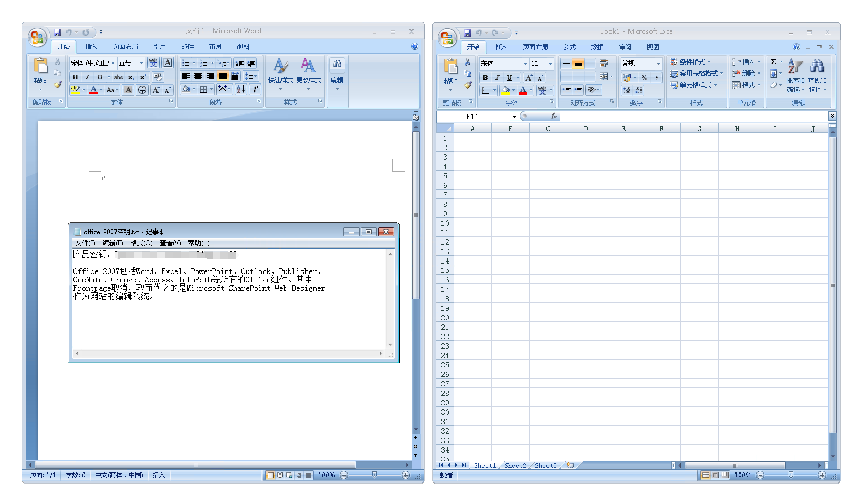Toggle middle vertical align in Excel
The width and height of the screenshot is (862, 504).
(578, 64)
